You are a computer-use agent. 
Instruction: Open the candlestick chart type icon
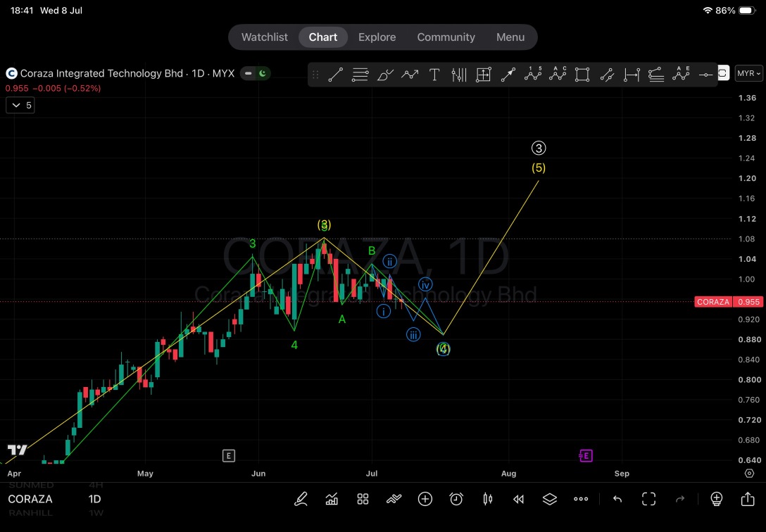(487, 499)
